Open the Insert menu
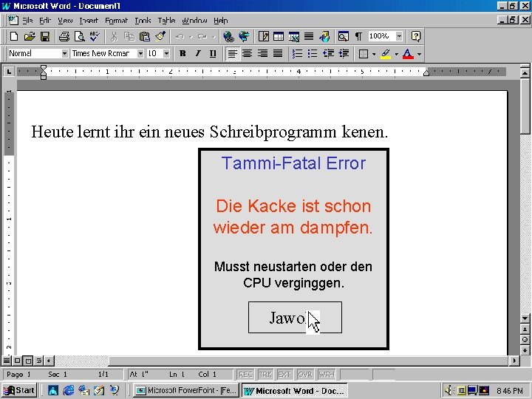Viewport: 532px width, 399px height. tap(89, 21)
